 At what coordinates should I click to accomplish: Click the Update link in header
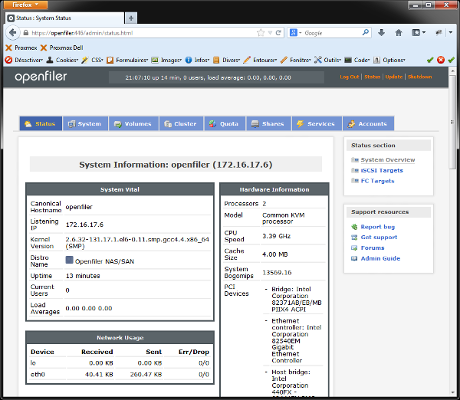click(x=394, y=77)
